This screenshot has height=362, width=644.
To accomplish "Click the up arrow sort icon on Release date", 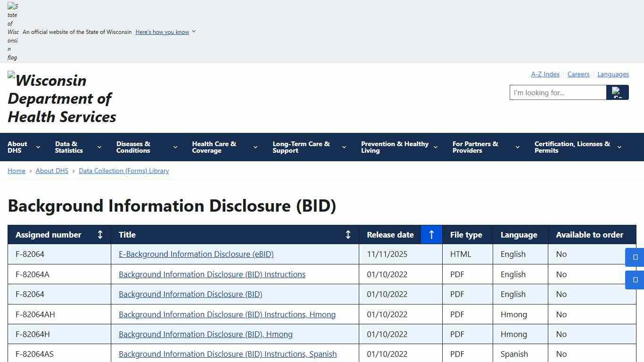I will [x=431, y=234].
